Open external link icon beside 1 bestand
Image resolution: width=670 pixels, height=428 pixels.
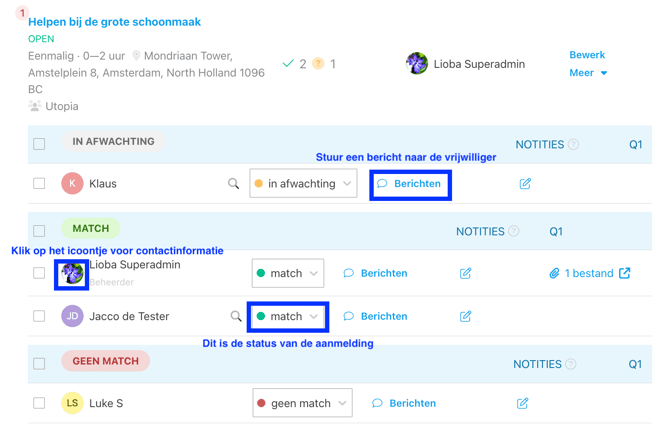pyautogui.click(x=625, y=273)
